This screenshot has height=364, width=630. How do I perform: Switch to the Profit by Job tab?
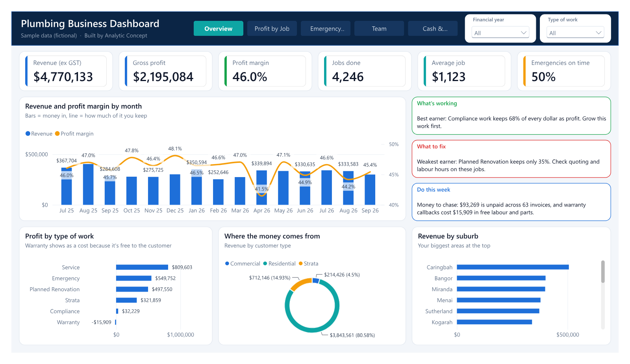point(272,28)
